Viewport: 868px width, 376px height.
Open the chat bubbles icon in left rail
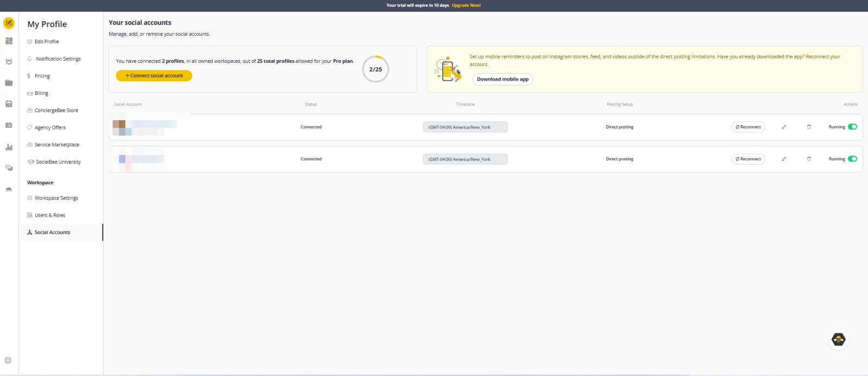tap(9, 168)
